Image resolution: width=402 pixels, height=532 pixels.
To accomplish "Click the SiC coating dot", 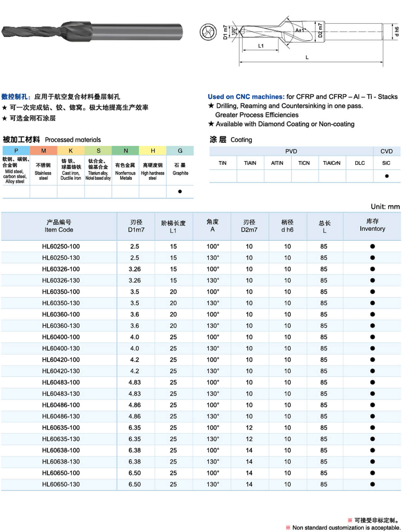I will click(386, 176).
